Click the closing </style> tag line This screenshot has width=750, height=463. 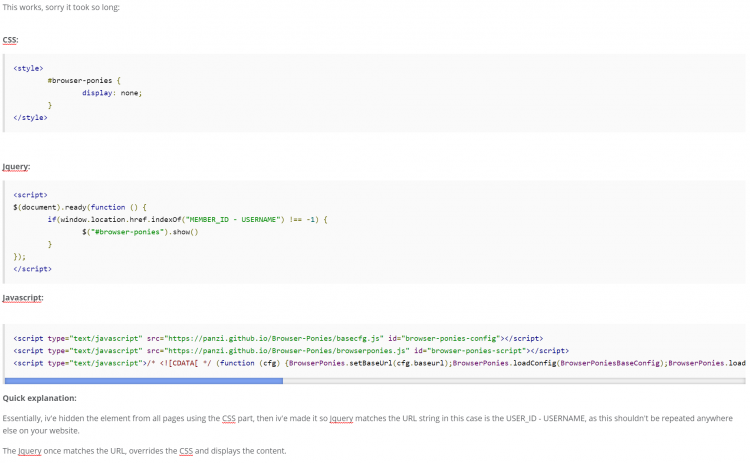pyautogui.click(x=30, y=117)
